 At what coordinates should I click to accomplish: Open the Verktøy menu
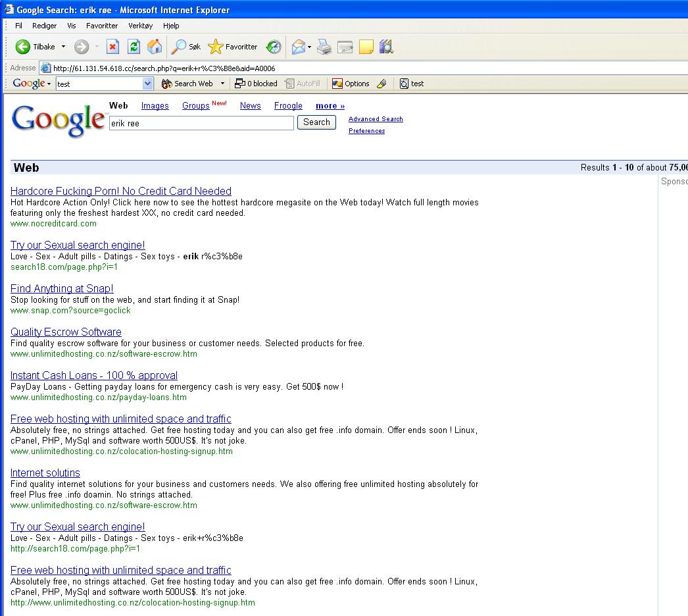coord(140,26)
